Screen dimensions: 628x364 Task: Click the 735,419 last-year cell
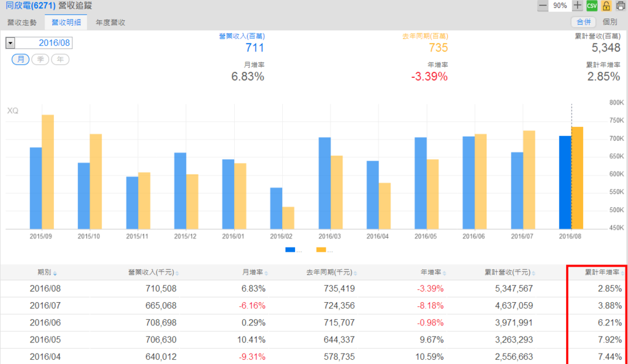(339, 289)
